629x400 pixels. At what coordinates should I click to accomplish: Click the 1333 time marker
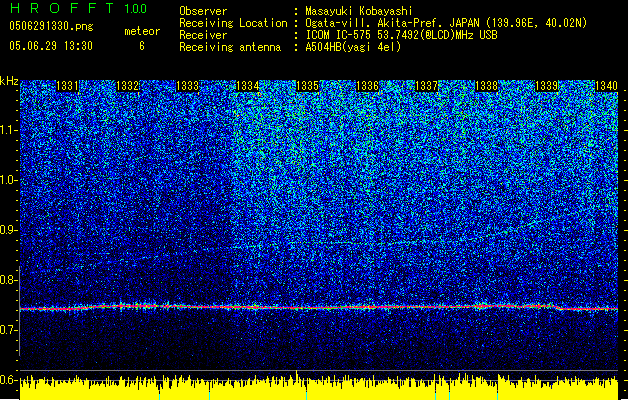point(188,86)
